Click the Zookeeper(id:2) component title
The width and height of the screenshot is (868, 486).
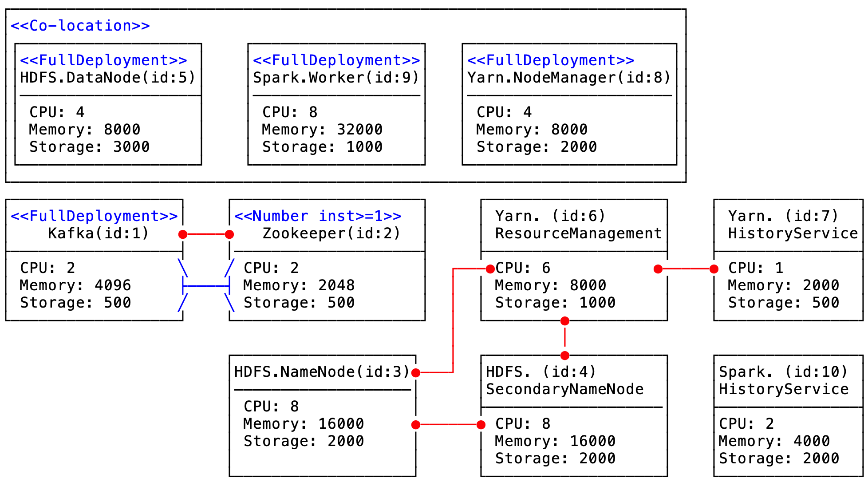(x=331, y=233)
